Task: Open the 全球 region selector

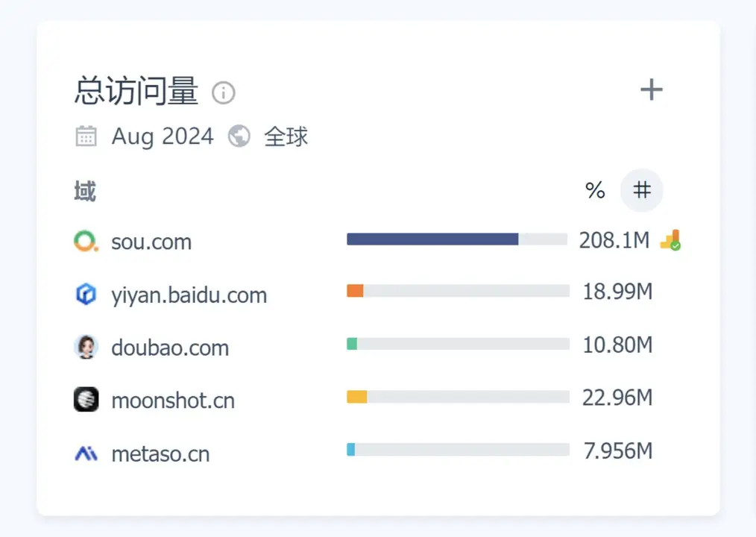Action: coord(286,136)
